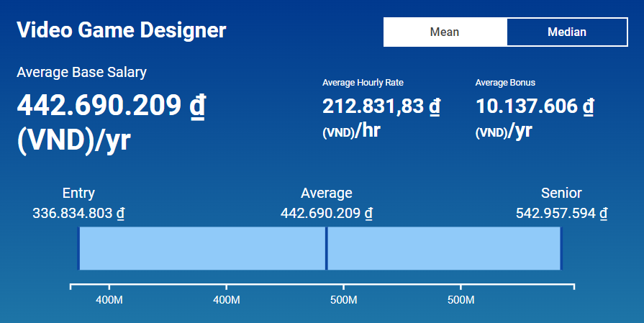Click the Average label above the bar
Image resolution: width=644 pixels, height=323 pixels.
[x=326, y=193]
